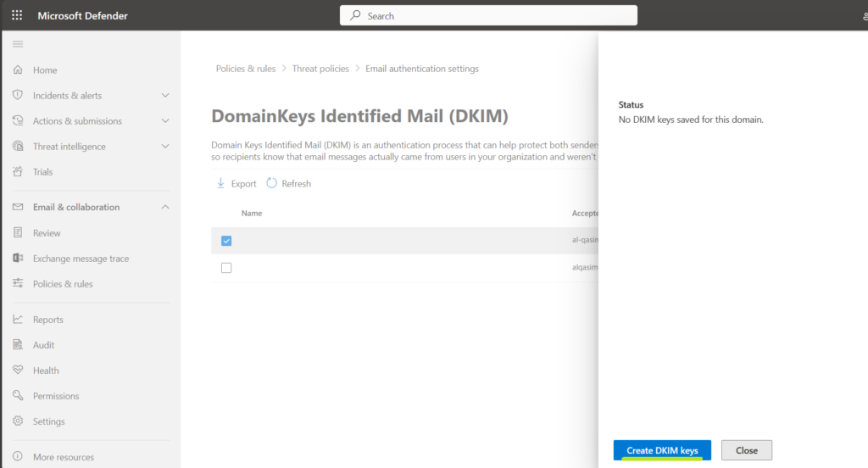Viewport: 868px width, 468px height.
Task: Open Permissions in the sidebar
Action: [56, 396]
